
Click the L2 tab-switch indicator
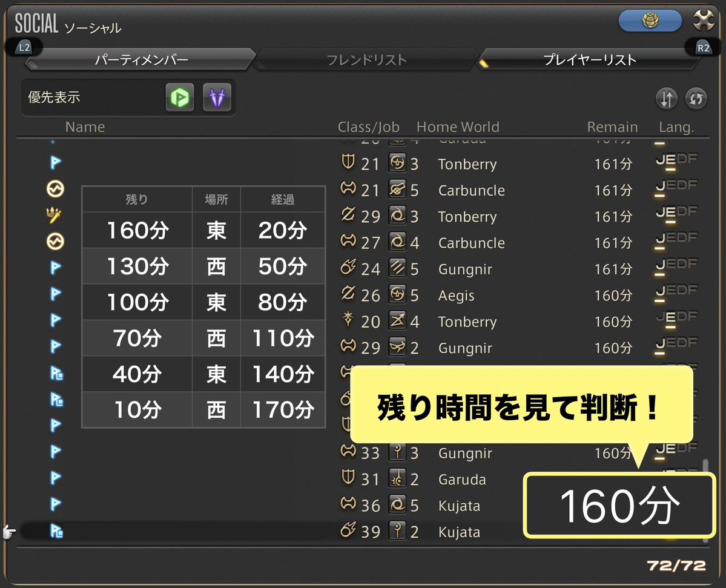click(24, 47)
